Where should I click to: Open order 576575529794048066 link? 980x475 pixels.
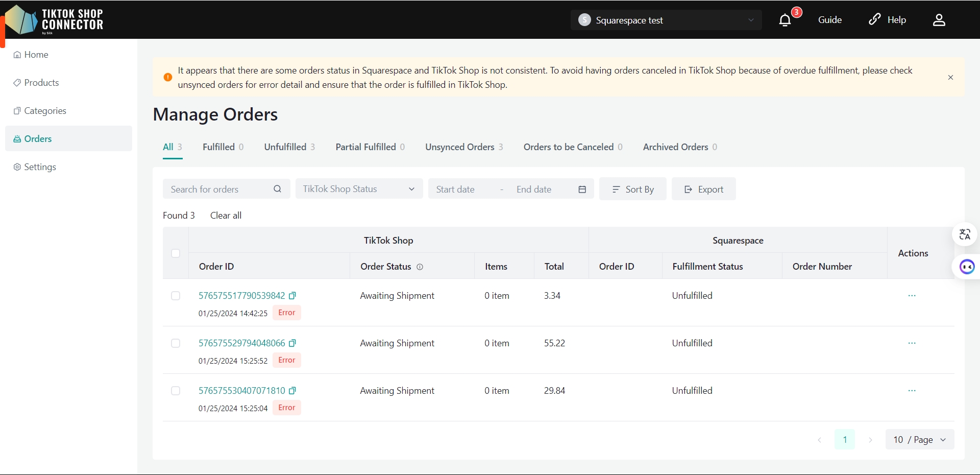(x=242, y=343)
